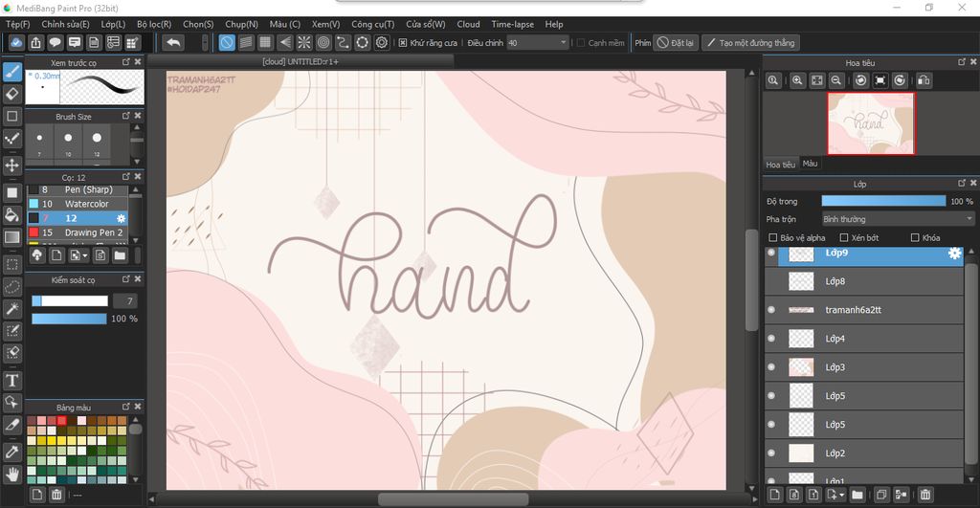Select the Bucket fill tool

click(11, 215)
